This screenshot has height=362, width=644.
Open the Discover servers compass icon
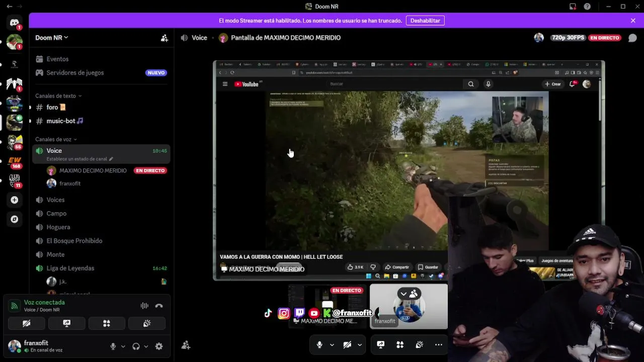tap(14, 219)
